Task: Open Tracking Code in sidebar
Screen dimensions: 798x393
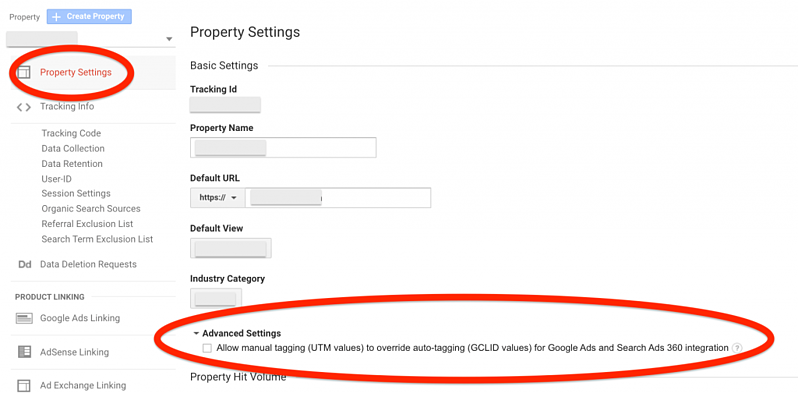Action: click(x=71, y=133)
